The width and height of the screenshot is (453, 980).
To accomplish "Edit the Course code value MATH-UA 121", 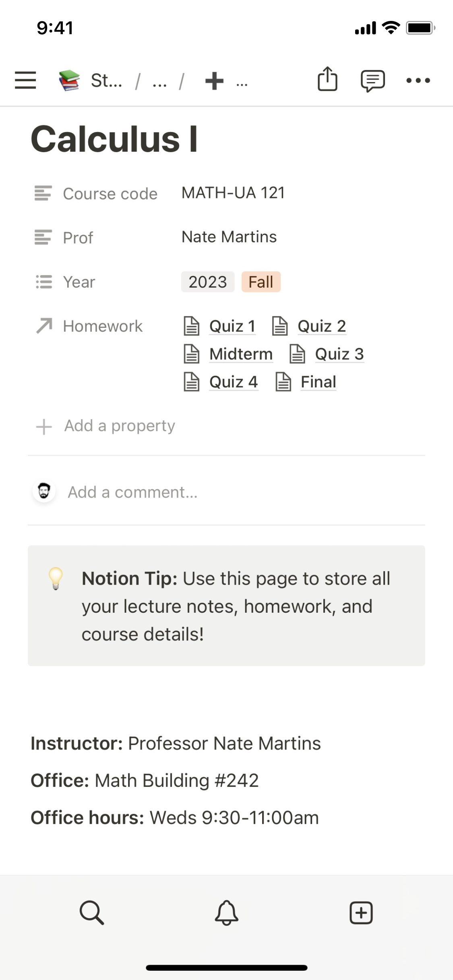I will [x=233, y=193].
